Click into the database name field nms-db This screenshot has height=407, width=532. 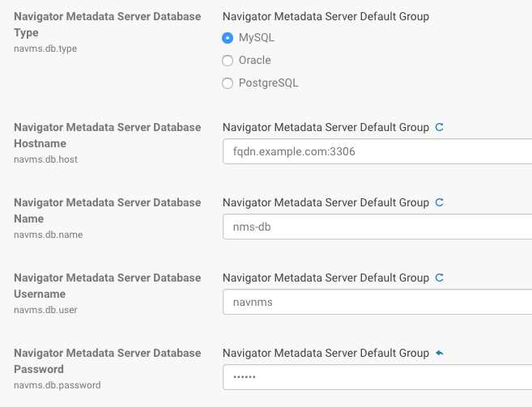(377, 227)
